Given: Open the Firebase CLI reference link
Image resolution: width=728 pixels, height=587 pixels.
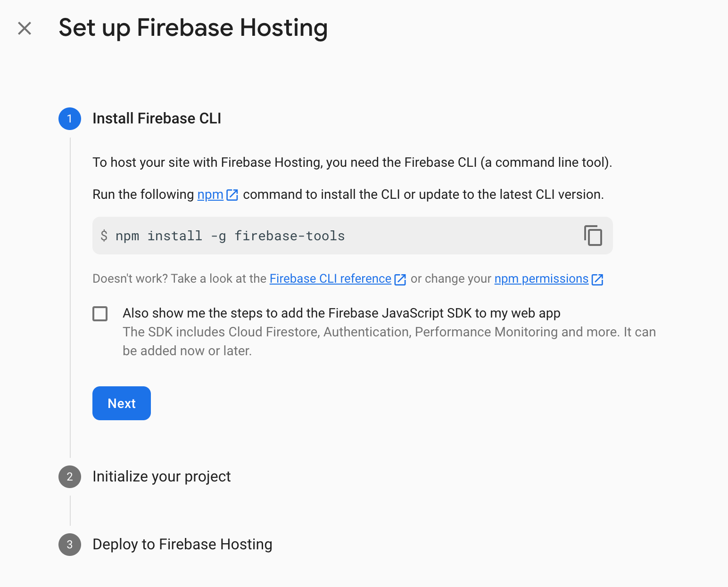Looking at the screenshot, I should click(x=330, y=279).
